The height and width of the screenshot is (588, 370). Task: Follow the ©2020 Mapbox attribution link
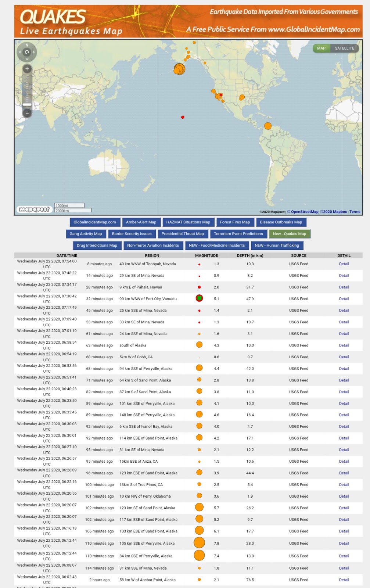tap(333, 212)
